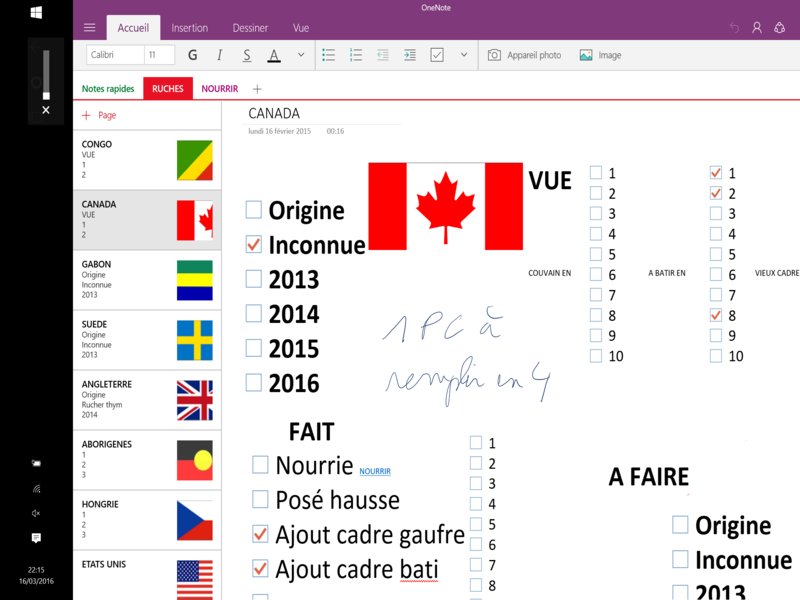Check the Origine checkbox beside the flag

(x=254, y=209)
